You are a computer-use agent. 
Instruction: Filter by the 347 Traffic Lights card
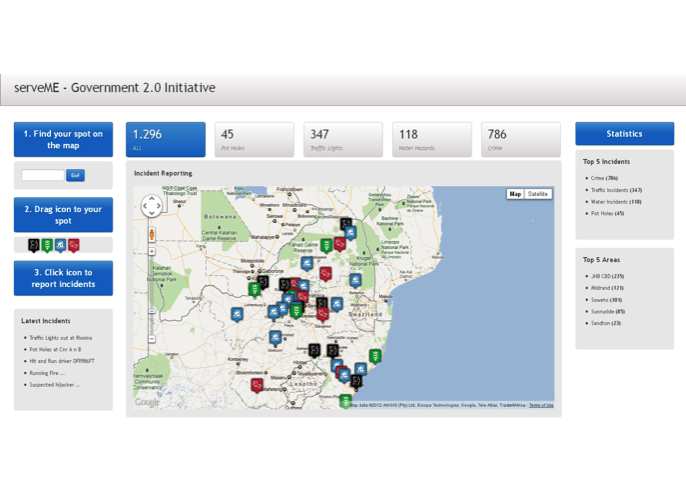coord(343,139)
